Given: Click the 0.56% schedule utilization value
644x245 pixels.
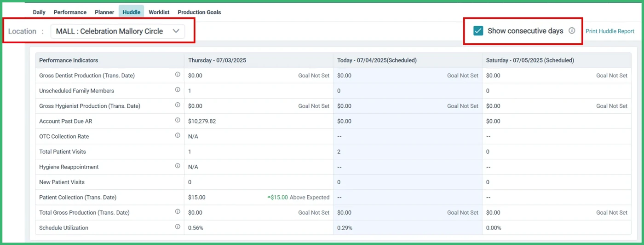Looking at the screenshot, I should (x=195, y=227).
